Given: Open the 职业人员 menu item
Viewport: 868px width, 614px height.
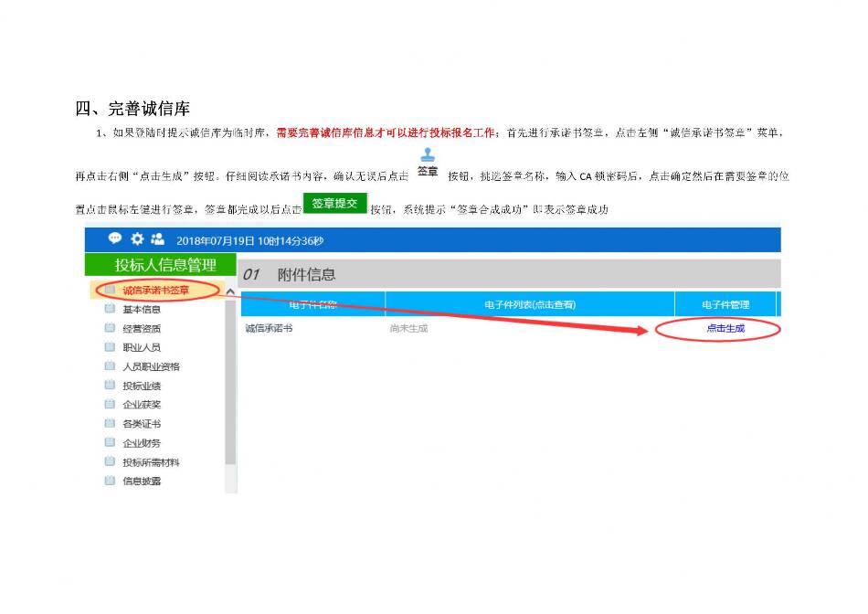Looking at the screenshot, I should tap(142, 347).
